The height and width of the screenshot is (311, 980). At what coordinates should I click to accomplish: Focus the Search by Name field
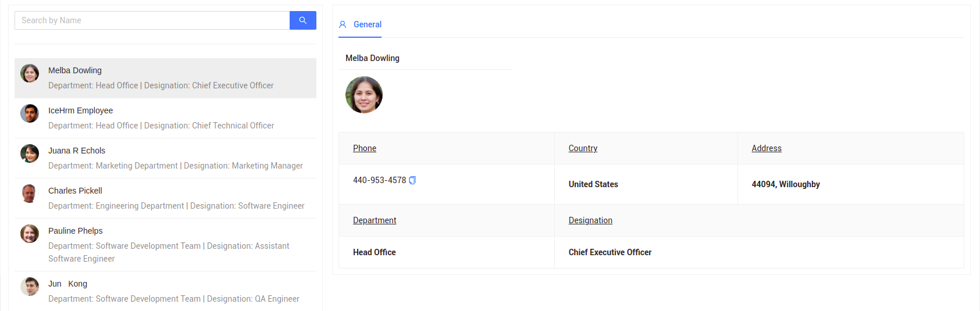click(x=152, y=20)
